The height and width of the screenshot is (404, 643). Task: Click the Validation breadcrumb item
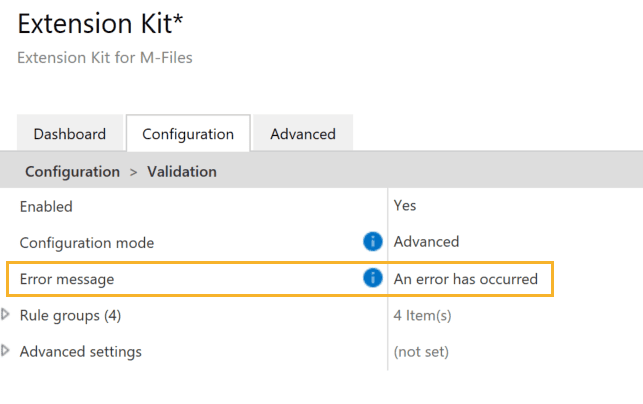click(x=182, y=172)
